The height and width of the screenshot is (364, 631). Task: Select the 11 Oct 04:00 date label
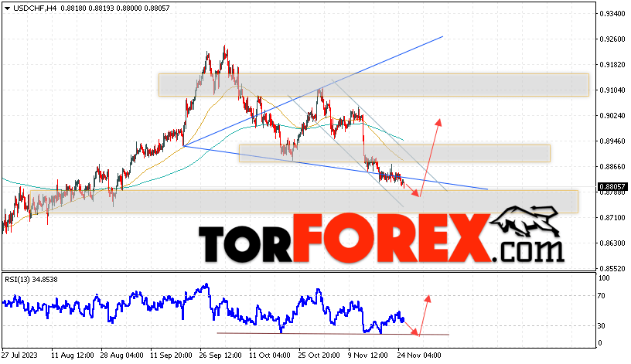(x=270, y=355)
